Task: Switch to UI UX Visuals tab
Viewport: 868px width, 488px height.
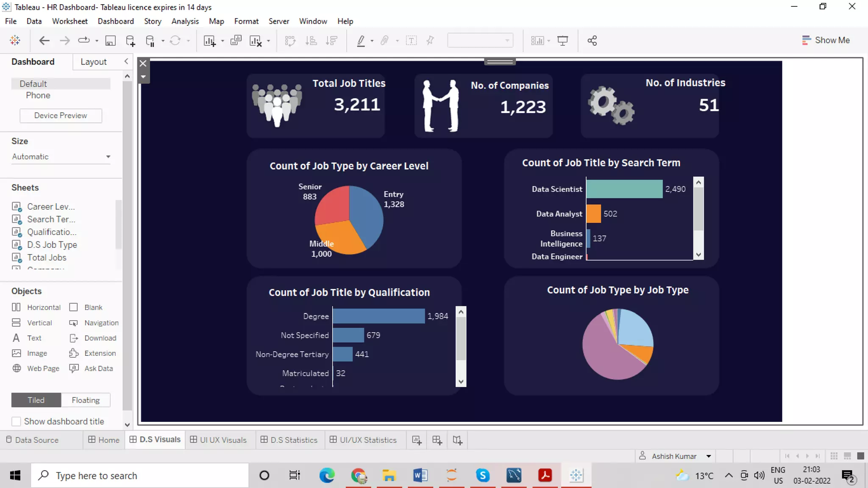Action: point(218,440)
